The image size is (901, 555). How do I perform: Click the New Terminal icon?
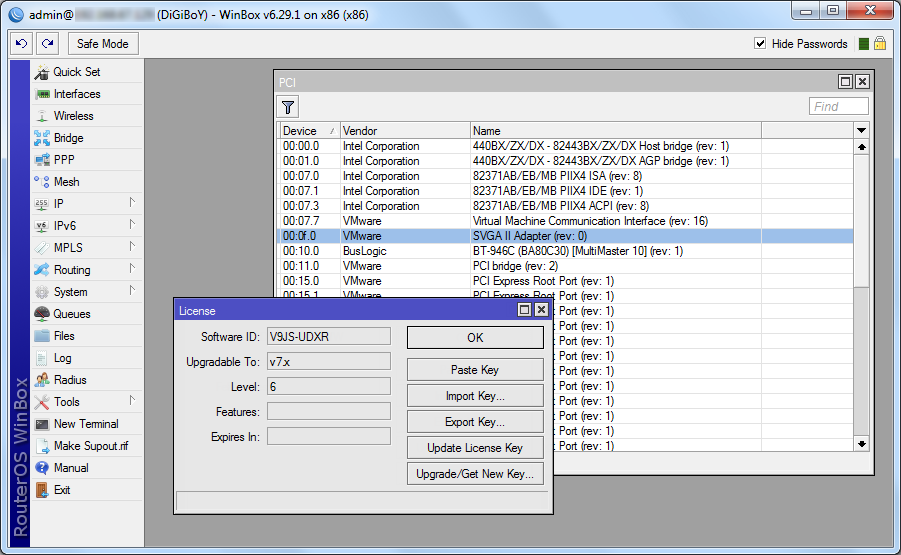click(x=42, y=424)
